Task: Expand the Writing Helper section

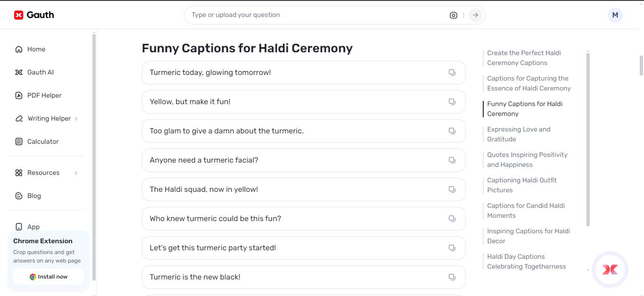Action: pos(49,118)
